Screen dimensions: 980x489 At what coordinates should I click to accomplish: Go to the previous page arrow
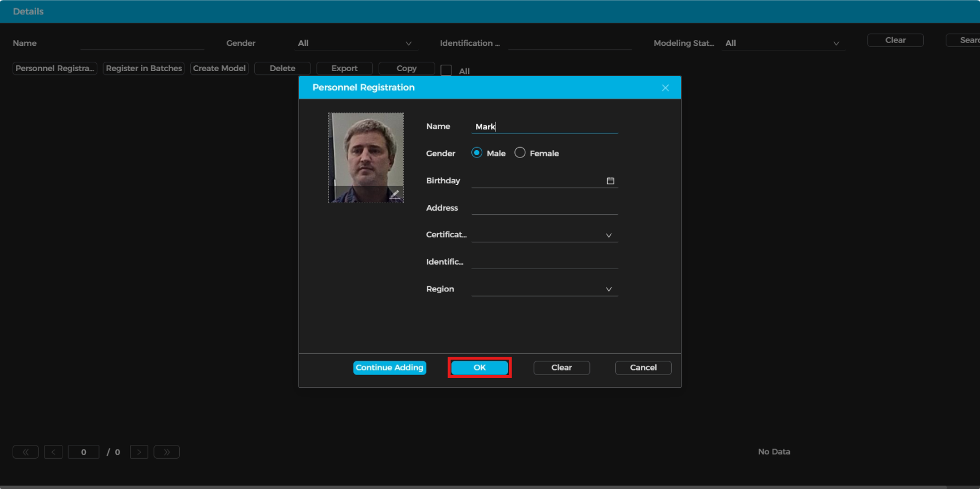[53, 452]
